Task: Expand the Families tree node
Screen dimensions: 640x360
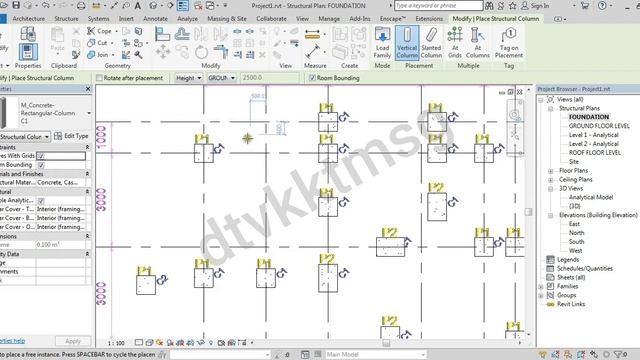Action: [541, 287]
